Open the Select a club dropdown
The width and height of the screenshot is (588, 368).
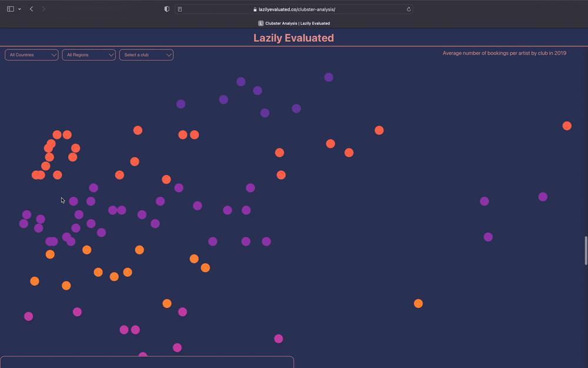tap(146, 55)
